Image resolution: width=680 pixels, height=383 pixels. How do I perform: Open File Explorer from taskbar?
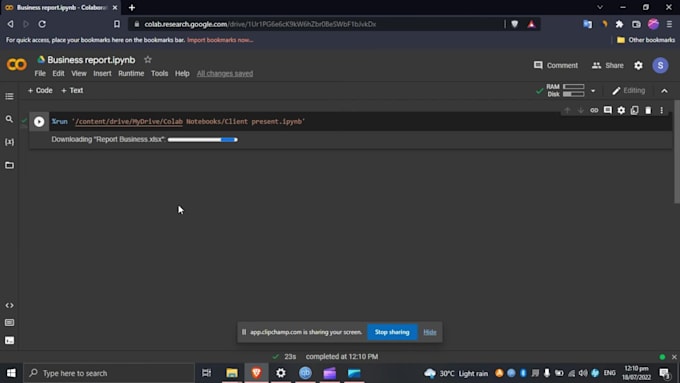click(x=232, y=373)
